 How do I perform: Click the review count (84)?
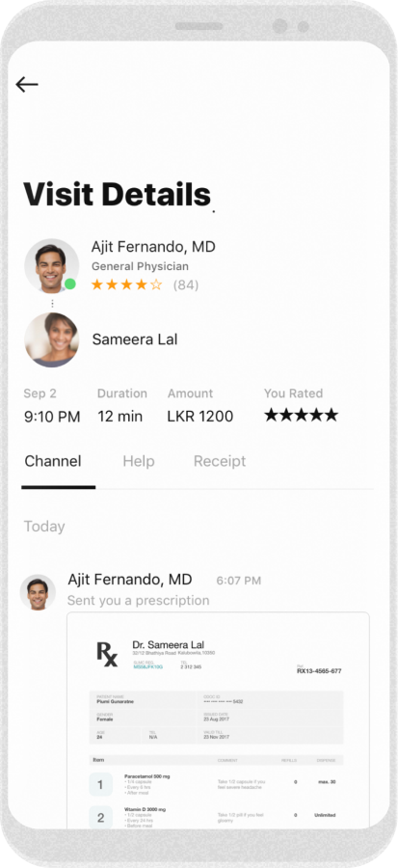click(186, 285)
